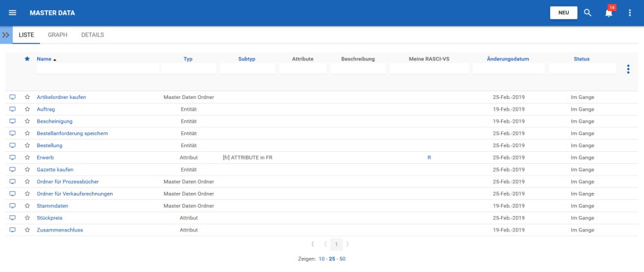644x272 pixels.
Task: Favorite Artikelordner kaufen with star
Action: pos(27,97)
